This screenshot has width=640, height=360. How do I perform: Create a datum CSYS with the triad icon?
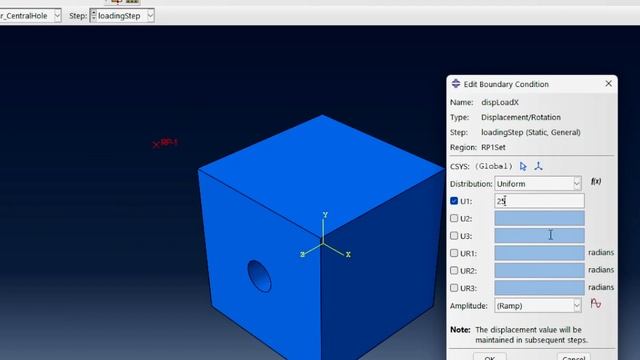point(538,167)
